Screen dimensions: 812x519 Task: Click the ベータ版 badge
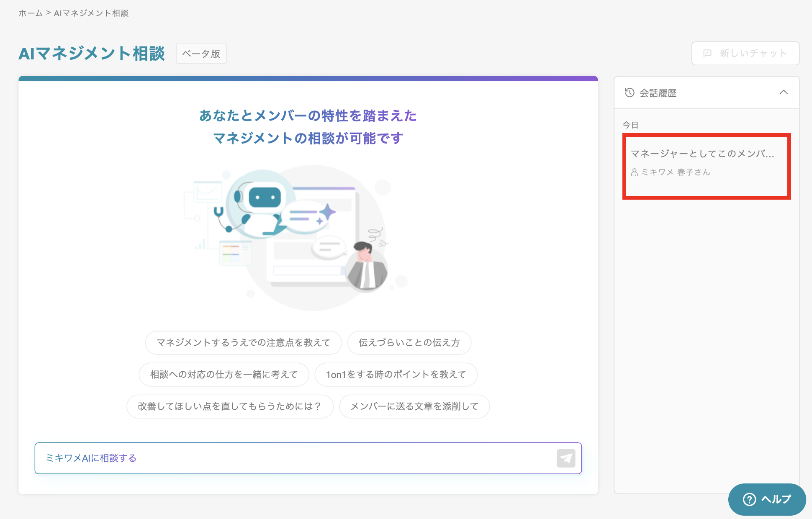201,54
